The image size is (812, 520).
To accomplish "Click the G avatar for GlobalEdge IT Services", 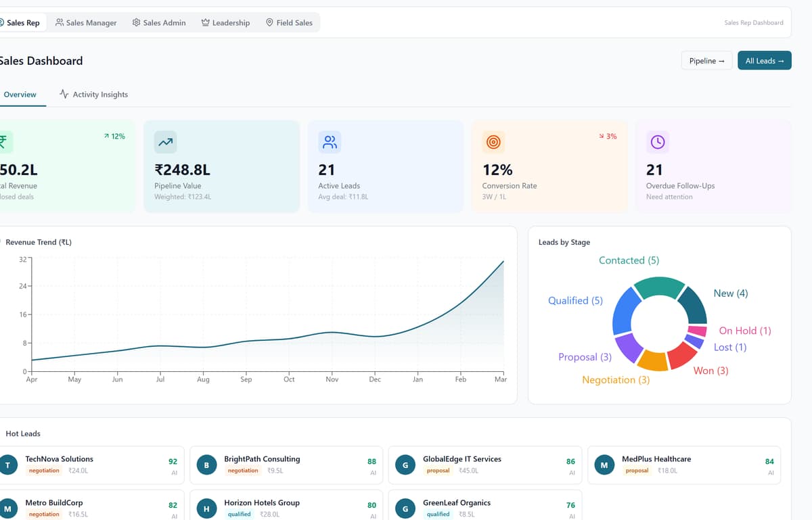I will (x=405, y=465).
